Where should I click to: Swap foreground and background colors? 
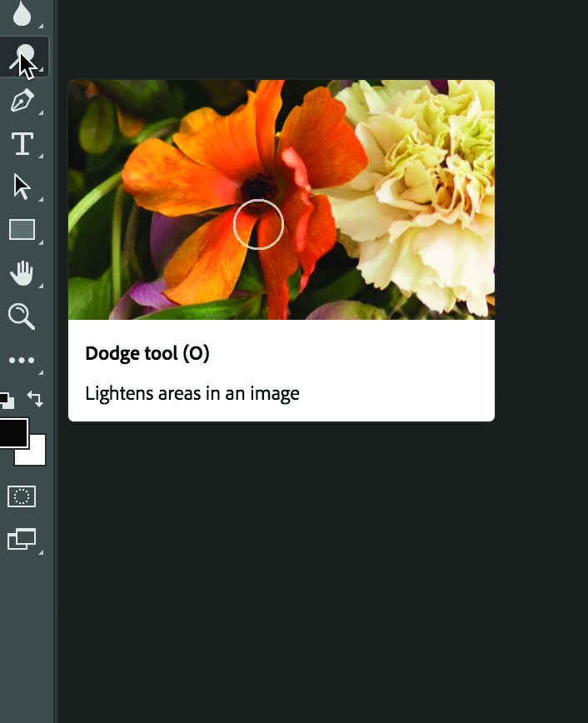(x=36, y=399)
